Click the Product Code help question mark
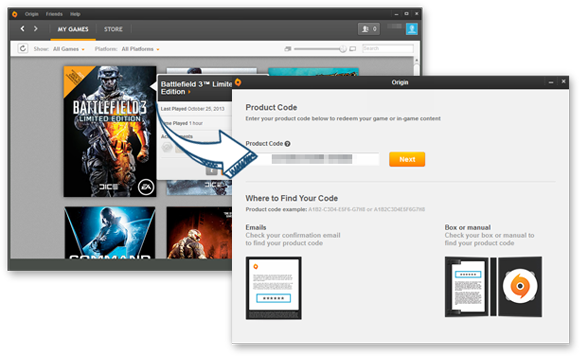Screen dimensions: 579x363 pyautogui.click(x=287, y=144)
